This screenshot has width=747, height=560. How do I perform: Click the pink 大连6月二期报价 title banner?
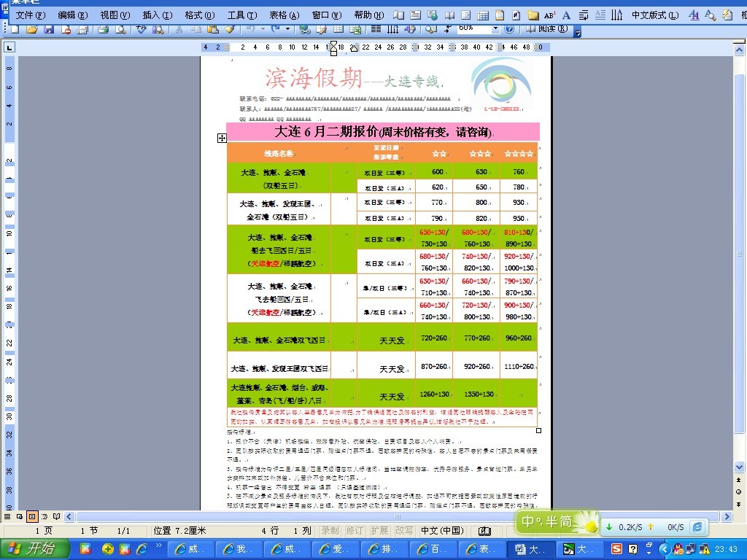[382, 132]
